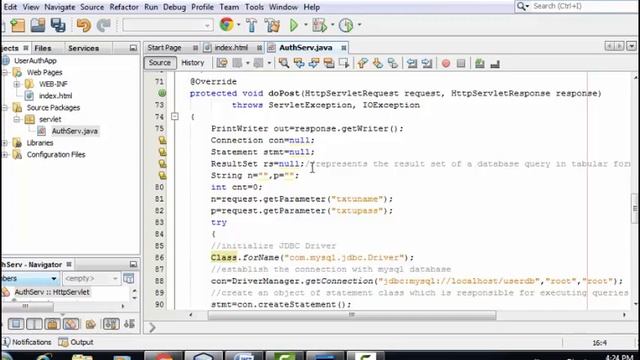Click the Profile Project clock icon
The width and height of the screenshot is (640, 360).
pyautogui.click(x=346, y=25)
